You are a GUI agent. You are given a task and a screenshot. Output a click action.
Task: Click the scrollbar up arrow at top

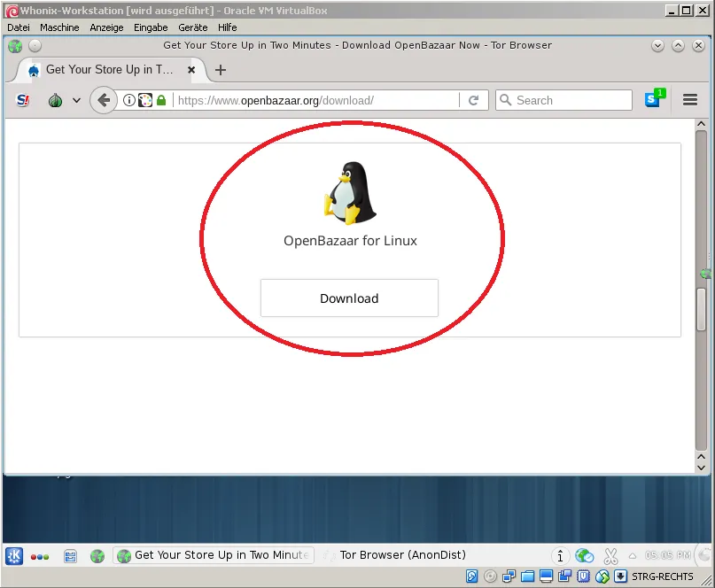tap(702, 124)
